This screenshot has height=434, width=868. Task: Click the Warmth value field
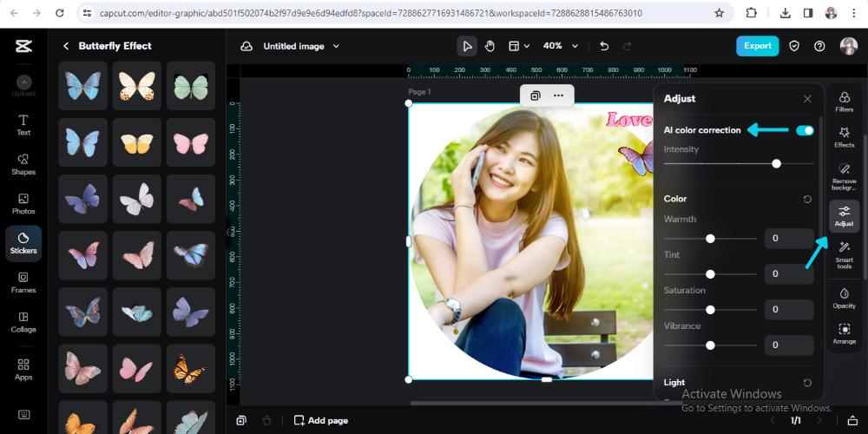tap(789, 239)
